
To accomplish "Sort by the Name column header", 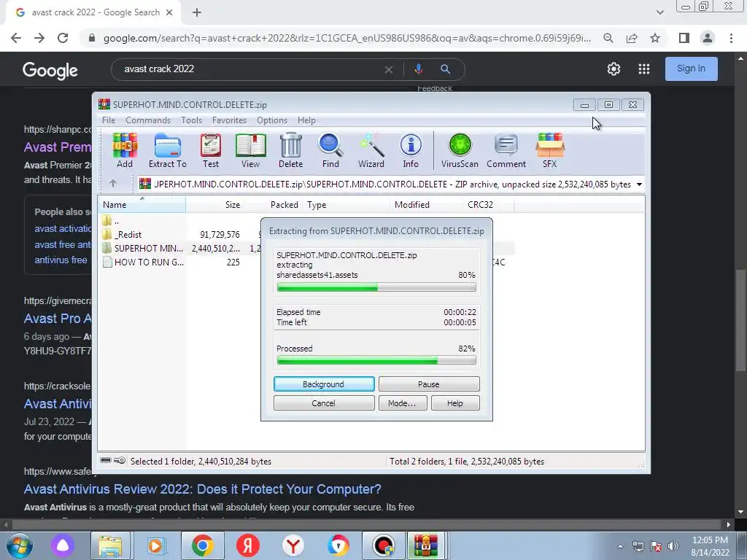I will [142, 205].
